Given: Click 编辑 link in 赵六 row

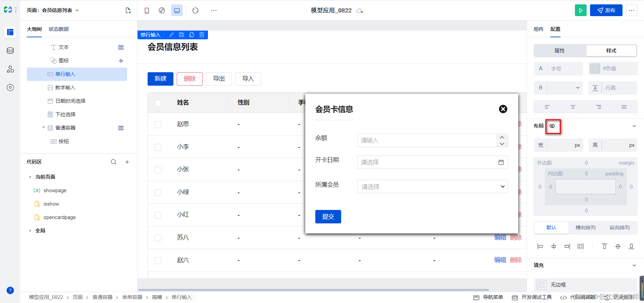Looking at the screenshot, I should click(500, 260).
